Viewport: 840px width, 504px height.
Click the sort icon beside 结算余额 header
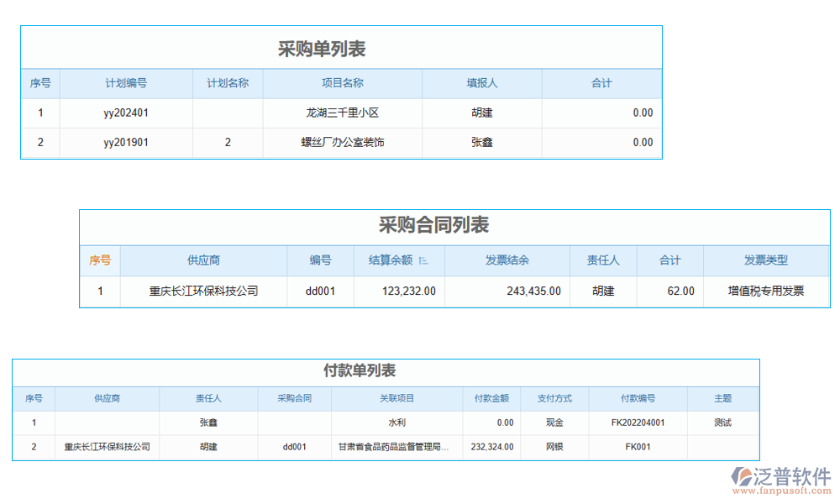point(423,261)
